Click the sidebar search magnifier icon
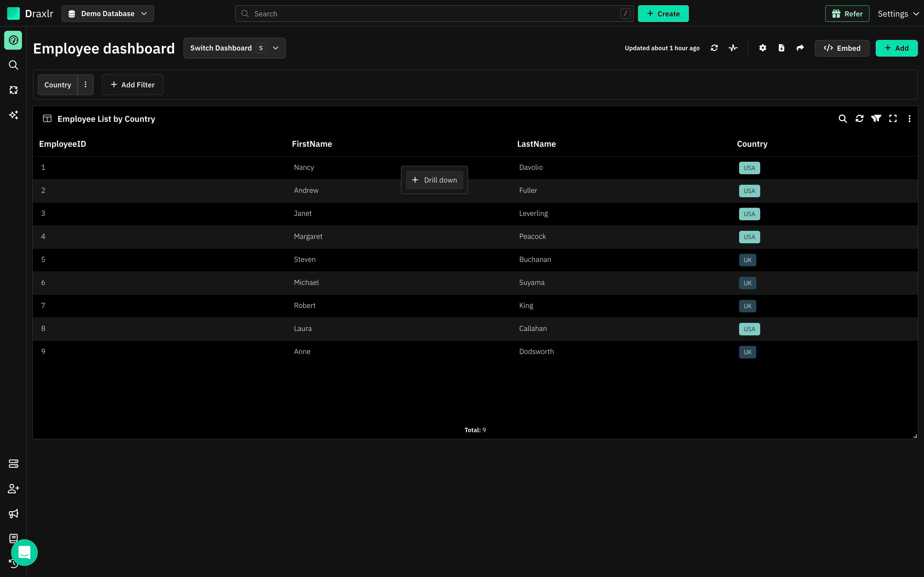 [x=13, y=65]
